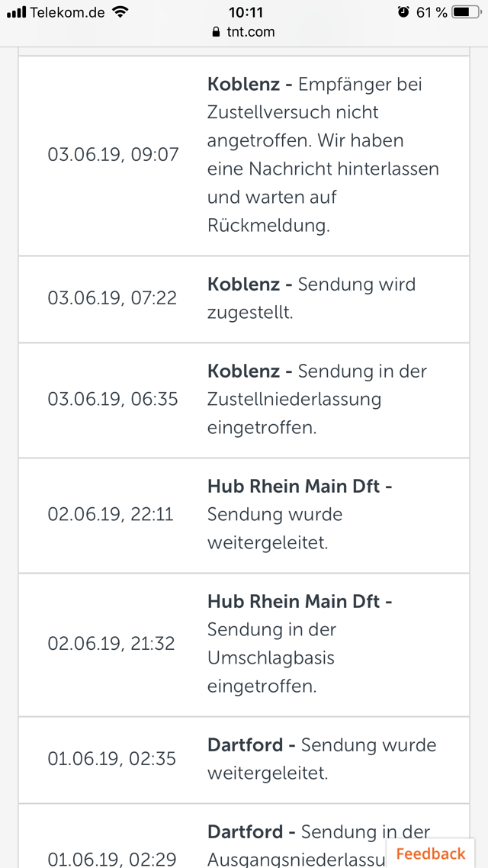Select the Koblenz Zustellversuch nicht angetroffen entry
488x868 pixels.
323,155
